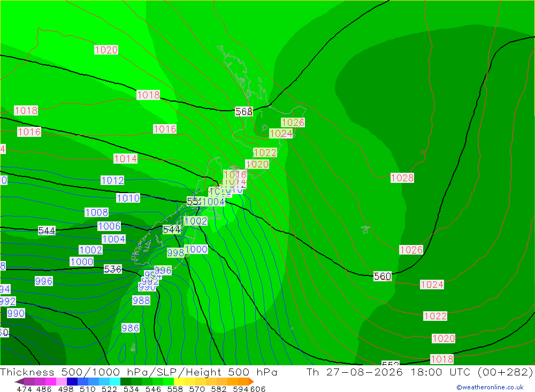Click the blue 1006 isobar label
Image resolution: width=535 pixels, height=392 pixels.
click(x=109, y=226)
